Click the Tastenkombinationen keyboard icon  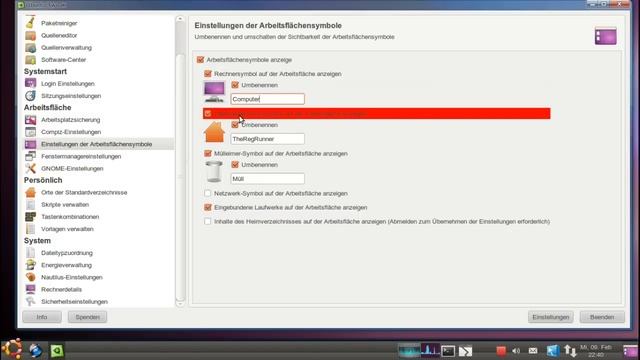(30, 217)
